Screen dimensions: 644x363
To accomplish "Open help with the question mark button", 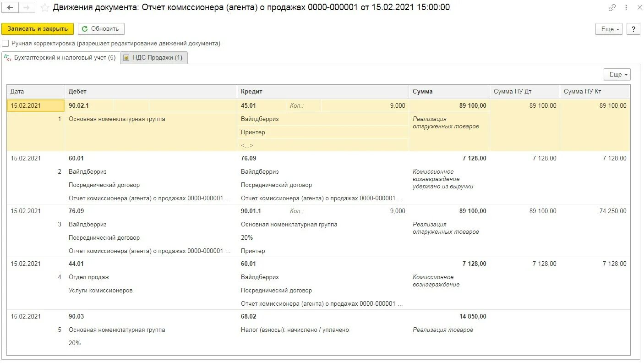I will tap(633, 29).
